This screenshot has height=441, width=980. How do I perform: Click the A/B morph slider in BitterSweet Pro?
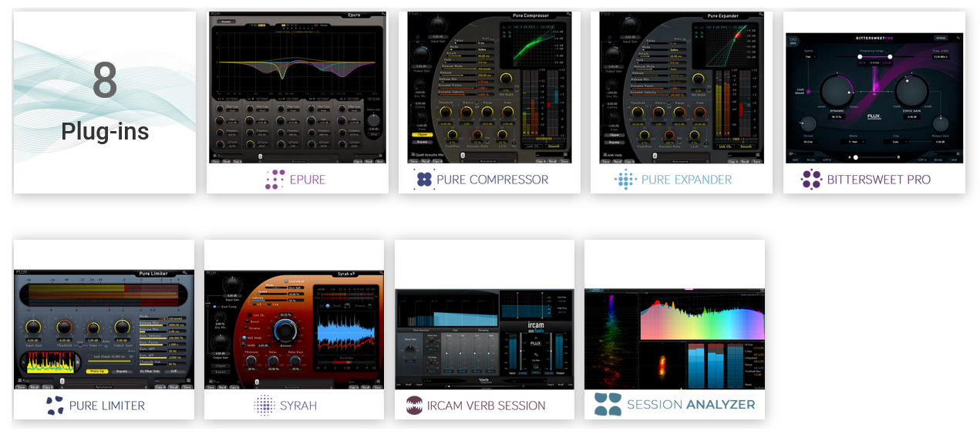(874, 157)
